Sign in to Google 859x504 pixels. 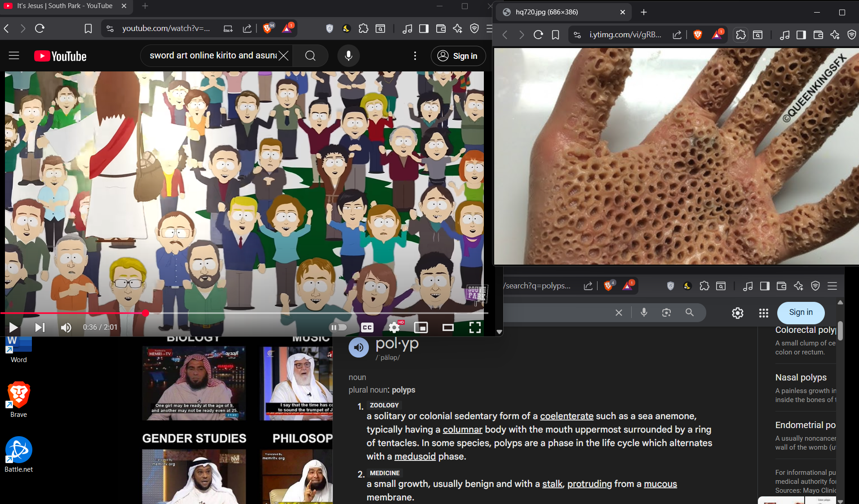coord(801,312)
